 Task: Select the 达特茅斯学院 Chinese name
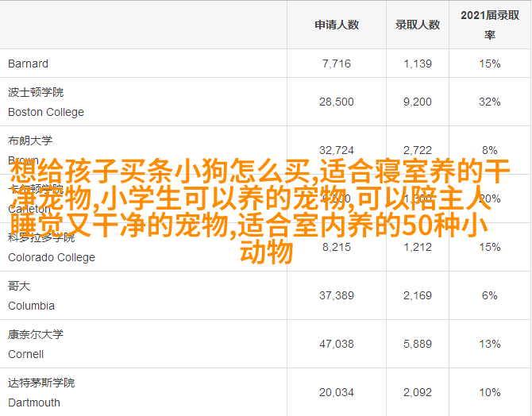point(41,383)
